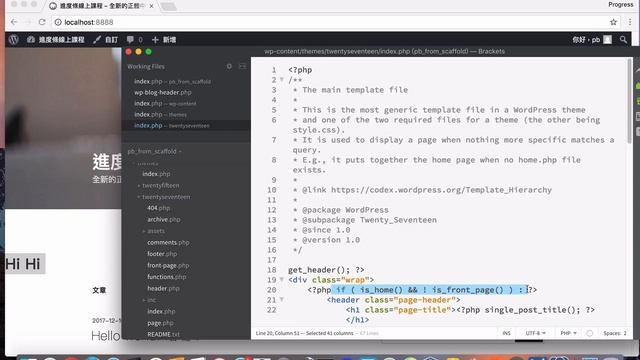This screenshot has width=640, height=360.
Task: Open PHP language mode dropdown
Action: click(x=568, y=333)
